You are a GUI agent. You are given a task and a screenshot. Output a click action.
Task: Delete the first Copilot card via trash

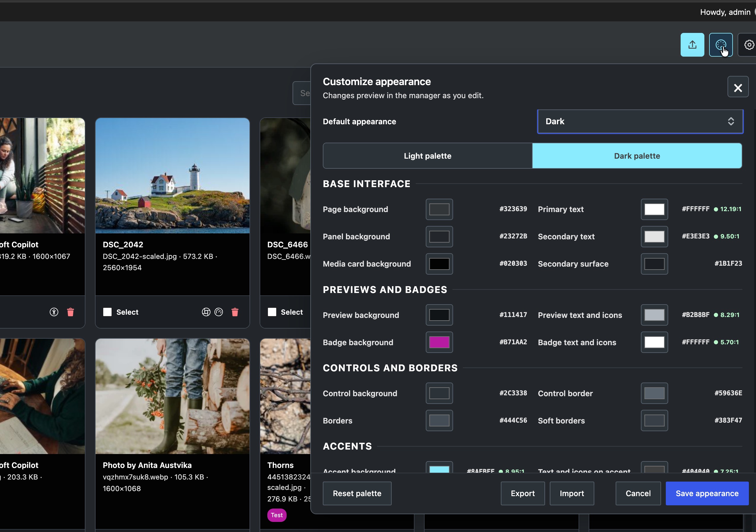[70, 312]
